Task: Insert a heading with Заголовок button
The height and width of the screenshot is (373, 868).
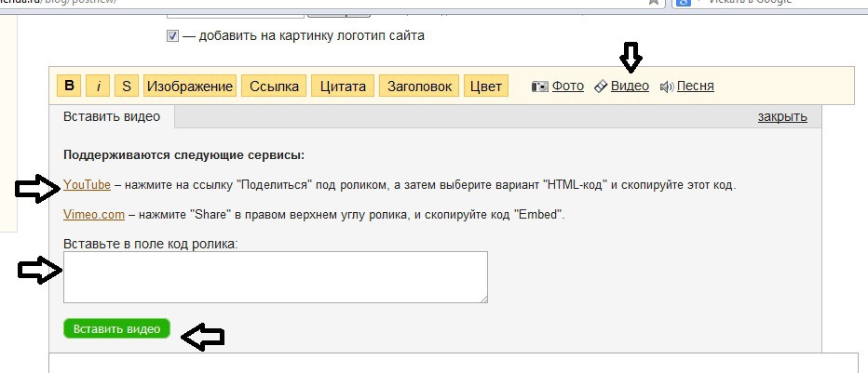Action: tap(419, 87)
